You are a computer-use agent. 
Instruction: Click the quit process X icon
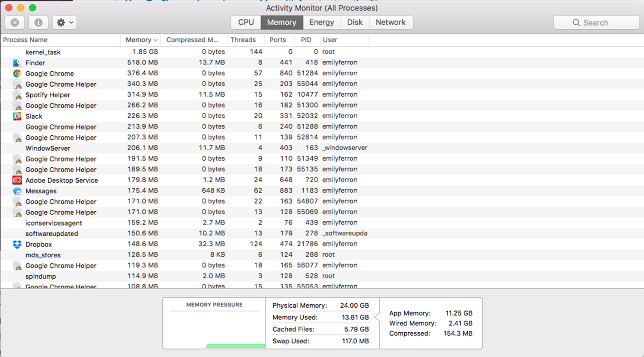click(x=15, y=23)
